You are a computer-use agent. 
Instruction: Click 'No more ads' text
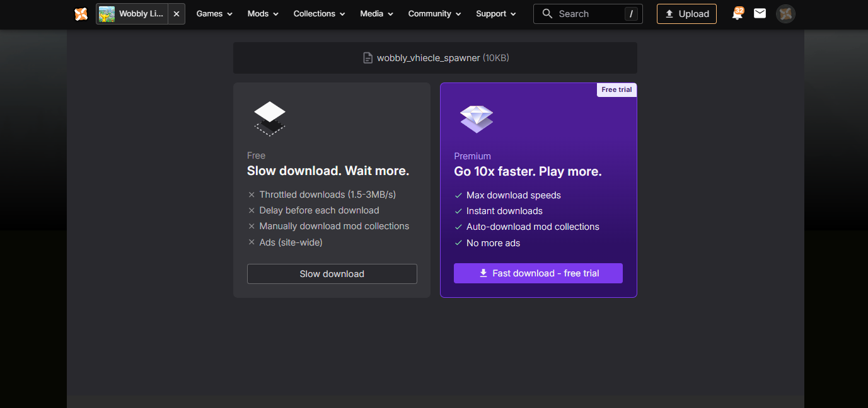tap(493, 243)
